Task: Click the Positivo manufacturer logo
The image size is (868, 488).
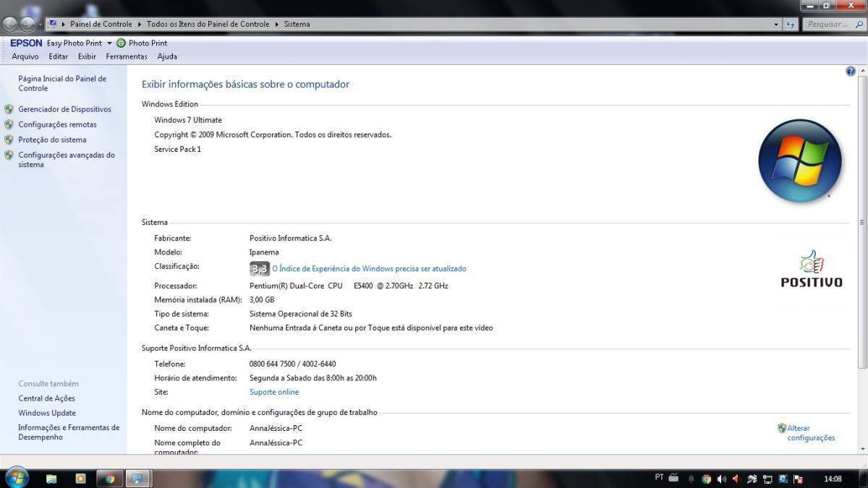Action: click(812, 269)
